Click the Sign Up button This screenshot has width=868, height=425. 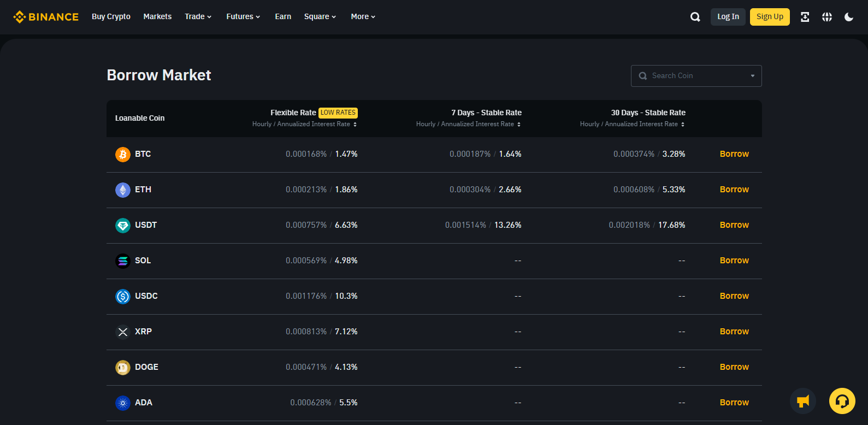[770, 17]
